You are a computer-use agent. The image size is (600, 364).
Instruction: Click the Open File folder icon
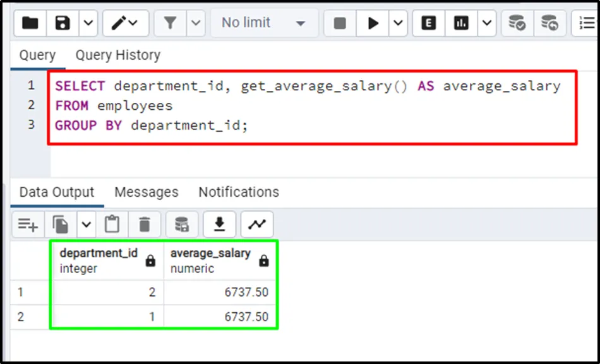click(30, 23)
